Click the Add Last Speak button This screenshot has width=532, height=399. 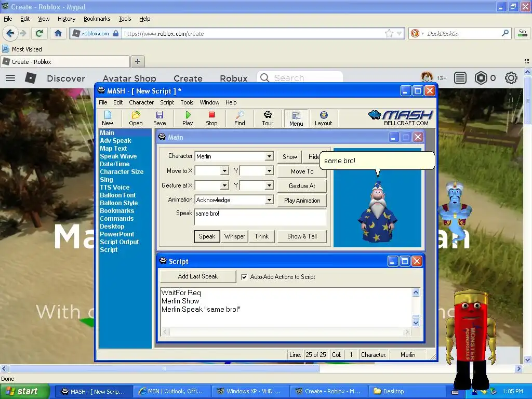tap(198, 276)
